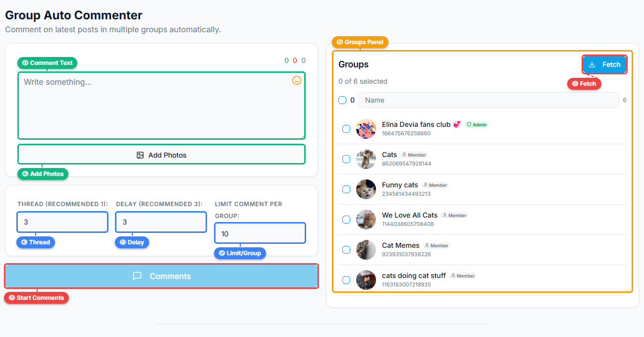Click the We Love All Cats avatar
The image size is (644, 337).
[366, 220]
